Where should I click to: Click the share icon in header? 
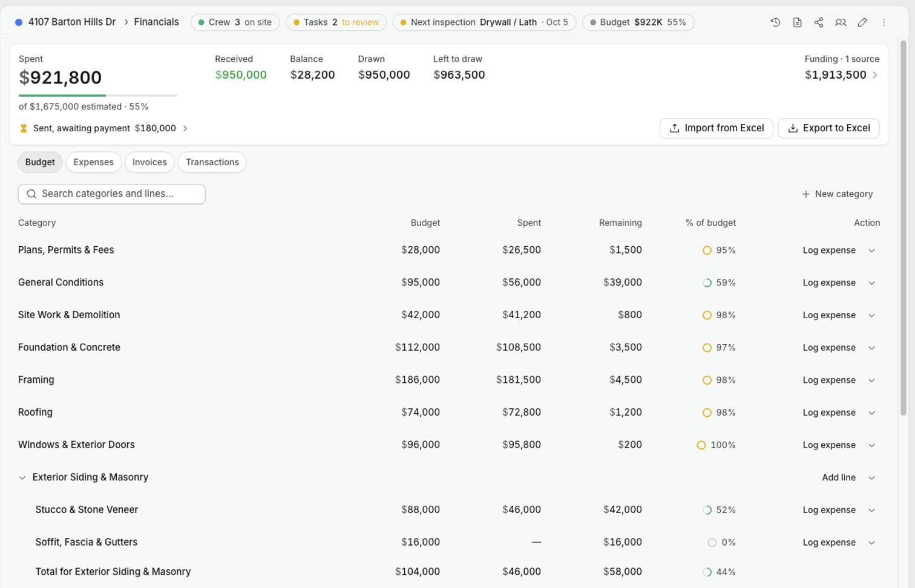(819, 22)
